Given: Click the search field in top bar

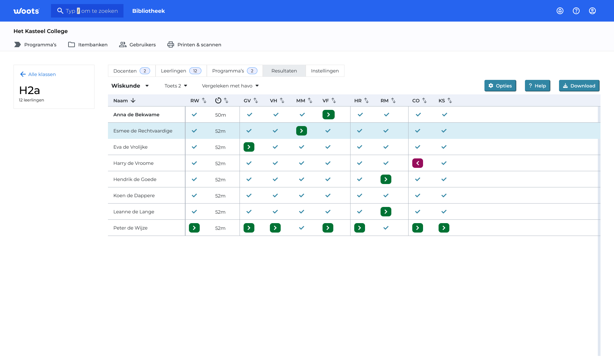Looking at the screenshot, I should (87, 11).
